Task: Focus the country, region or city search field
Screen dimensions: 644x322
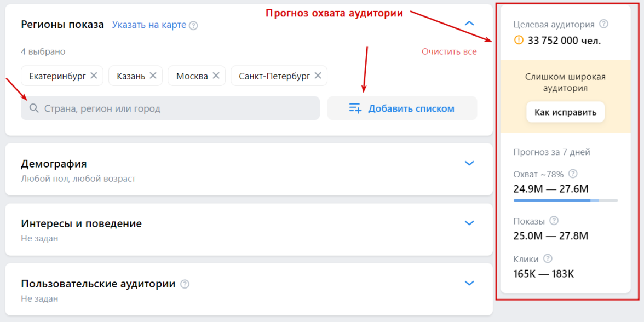Action: click(175, 108)
